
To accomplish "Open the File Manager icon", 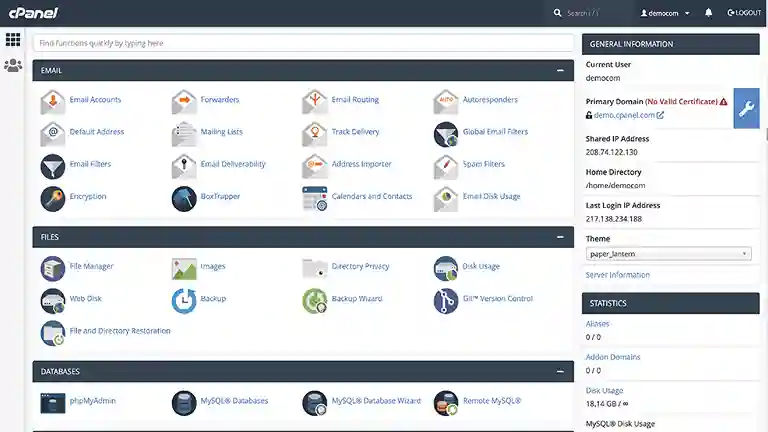I will point(53,268).
